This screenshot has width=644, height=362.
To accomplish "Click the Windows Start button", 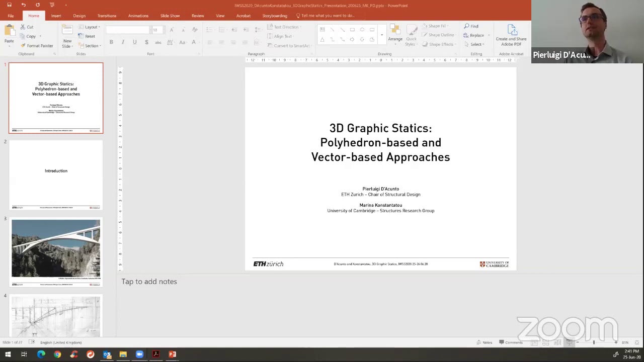I will click(8, 354).
